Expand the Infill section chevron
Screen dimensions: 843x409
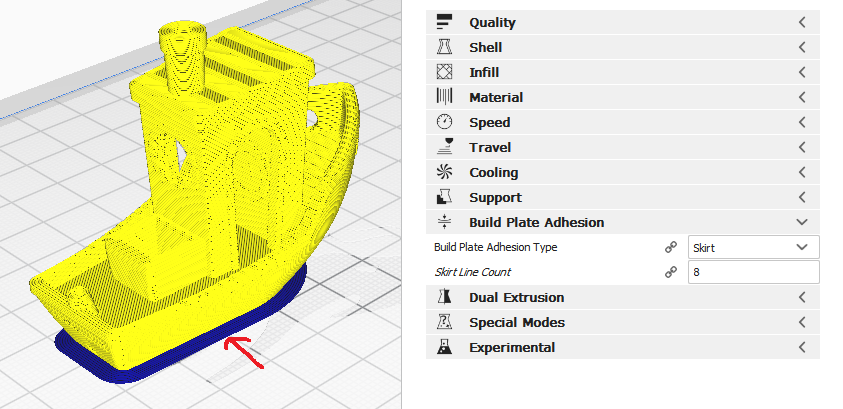pos(802,72)
